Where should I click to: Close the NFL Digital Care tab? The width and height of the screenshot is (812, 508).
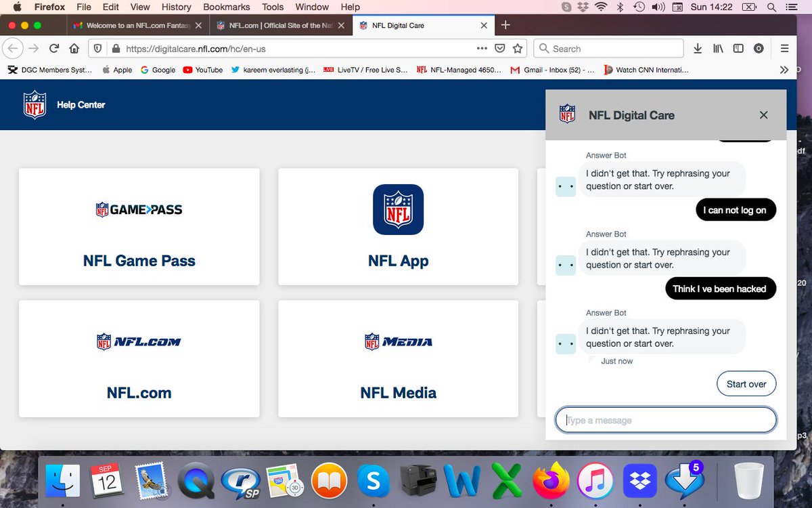point(484,26)
